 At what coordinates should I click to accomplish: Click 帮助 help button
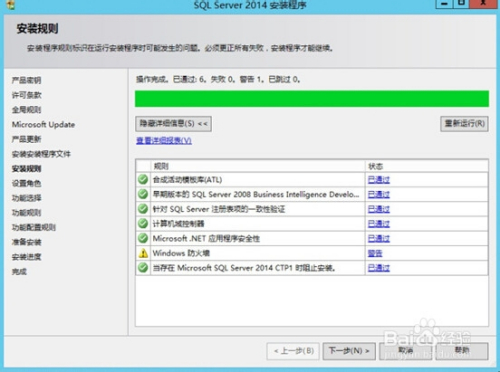click(x=462, y=351)
